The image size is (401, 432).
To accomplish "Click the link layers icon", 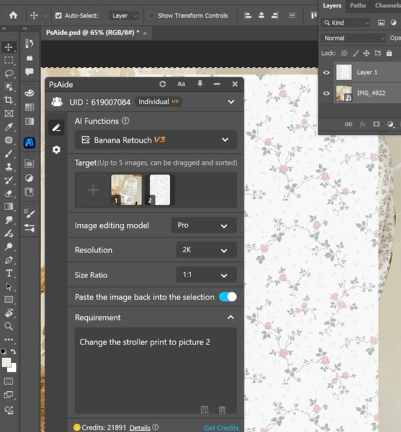I will (348, 124).
